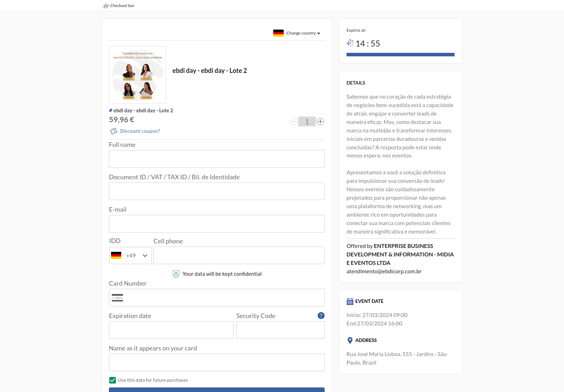
Task: Focus the Name as it appears on card field
Action: (x=217, y=362)
